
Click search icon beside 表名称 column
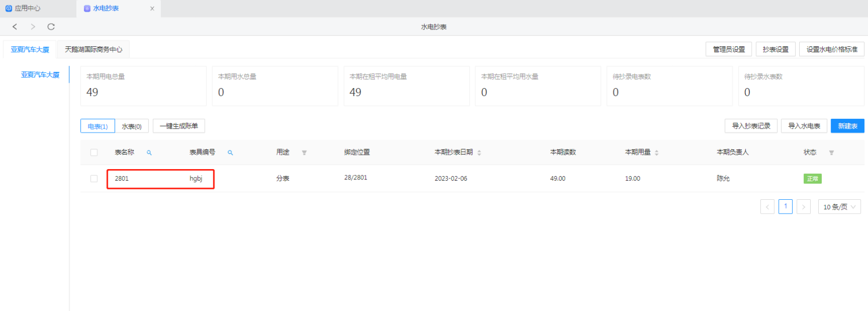(149, 152)
